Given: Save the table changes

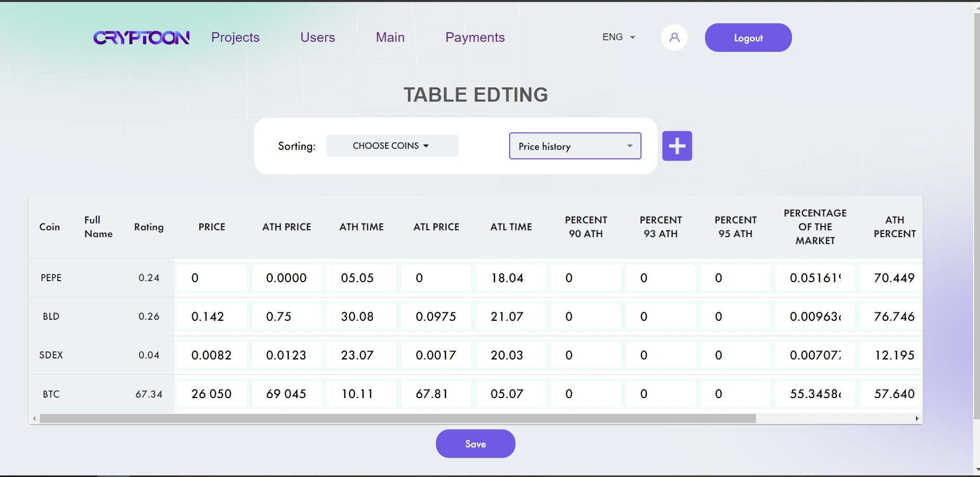Looking at the screenshot, I should click(476, 444).
